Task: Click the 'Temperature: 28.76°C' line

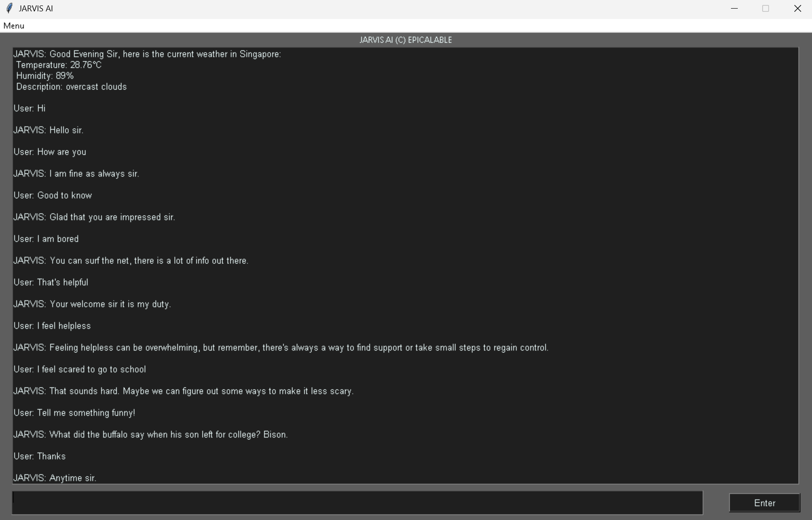Action: tap(59, 65)
